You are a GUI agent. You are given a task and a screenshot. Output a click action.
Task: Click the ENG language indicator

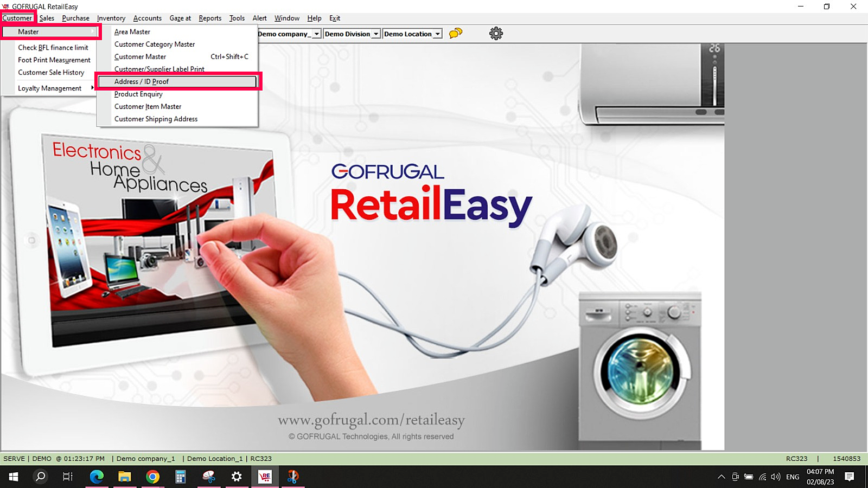coord(793,477)
